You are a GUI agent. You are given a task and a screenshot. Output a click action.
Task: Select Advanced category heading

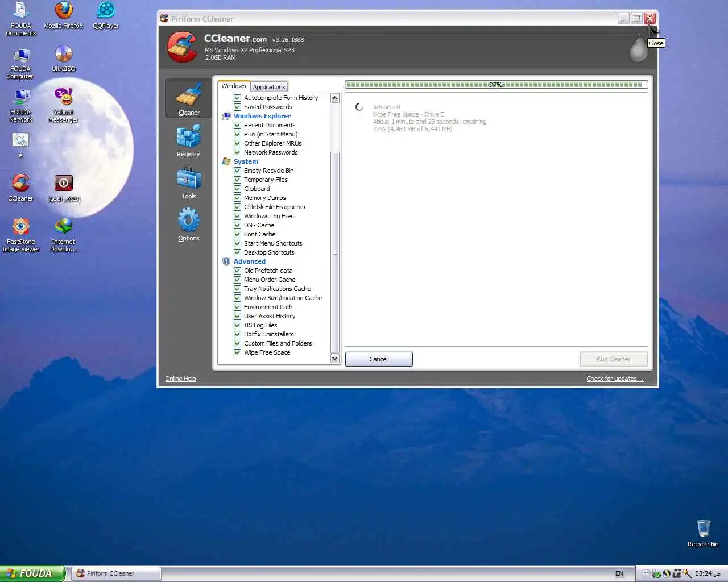(x=250, y=261)
